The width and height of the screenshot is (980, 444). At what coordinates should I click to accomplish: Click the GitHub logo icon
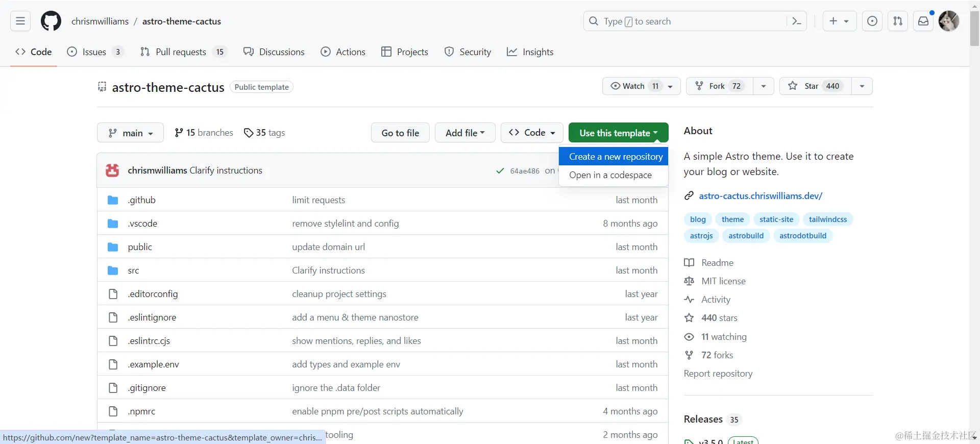51,21
